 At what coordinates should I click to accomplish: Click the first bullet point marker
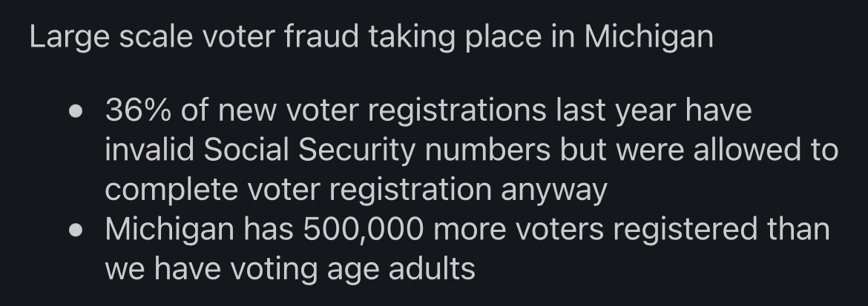click(76, 113)
